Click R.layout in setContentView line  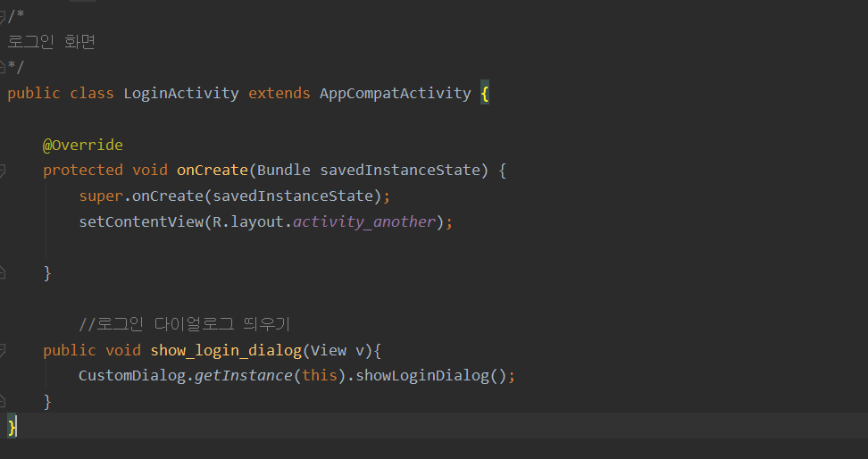[x=248, y=221]
